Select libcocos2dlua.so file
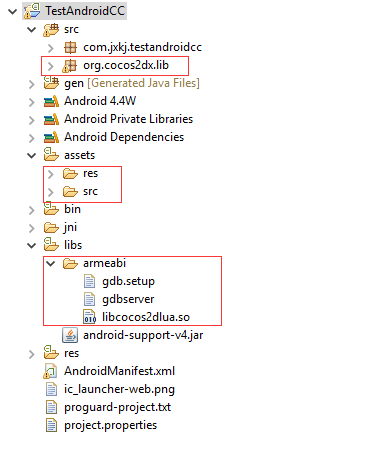 [146, 317]
